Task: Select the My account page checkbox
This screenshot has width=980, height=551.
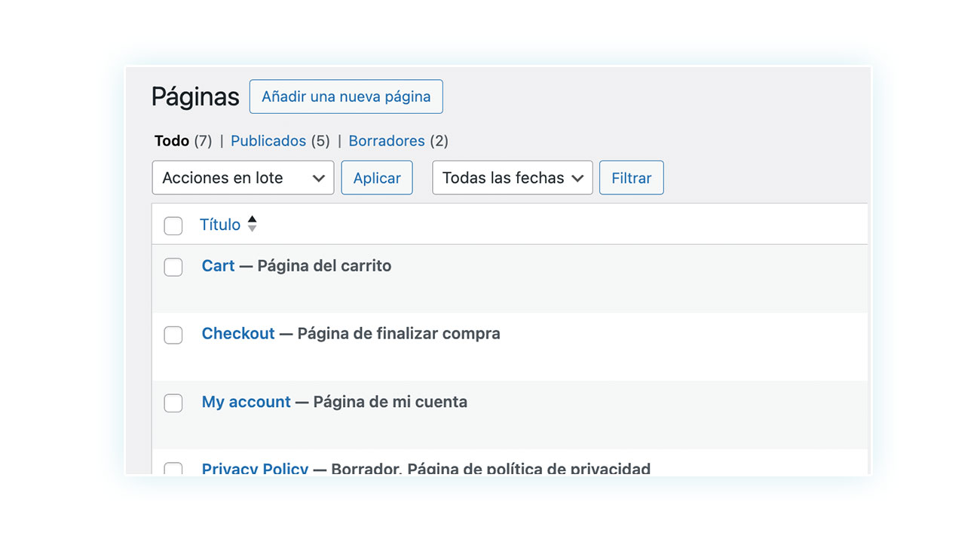Action: coord(173,403)
